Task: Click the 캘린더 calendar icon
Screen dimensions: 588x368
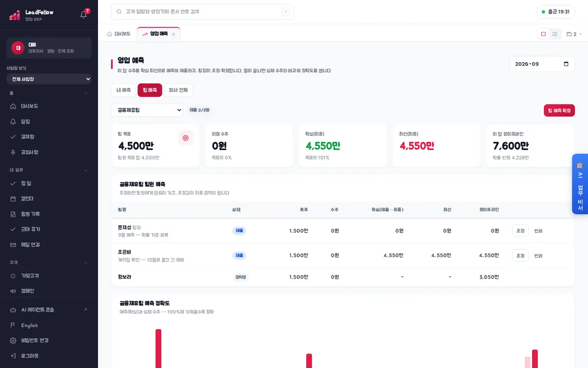Action: click(13, 199)
